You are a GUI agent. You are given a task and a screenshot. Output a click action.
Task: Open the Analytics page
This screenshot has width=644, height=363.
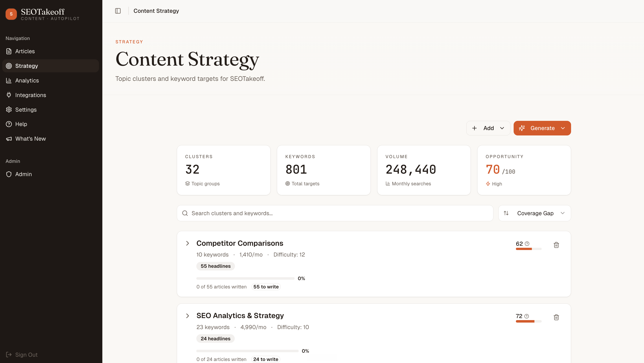pos(50,80)
